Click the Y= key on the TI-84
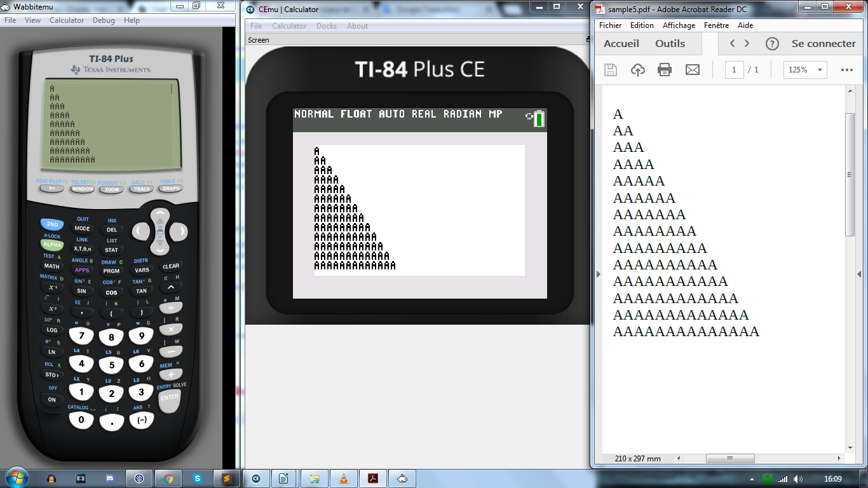The height and width of the screenshot is (488, 868). coord(51,189)
